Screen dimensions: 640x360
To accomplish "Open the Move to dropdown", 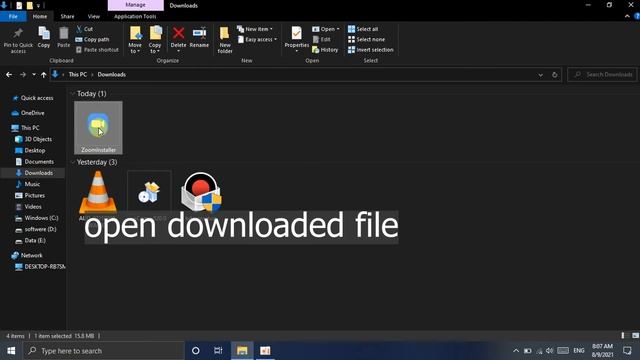I will (135, 40).
